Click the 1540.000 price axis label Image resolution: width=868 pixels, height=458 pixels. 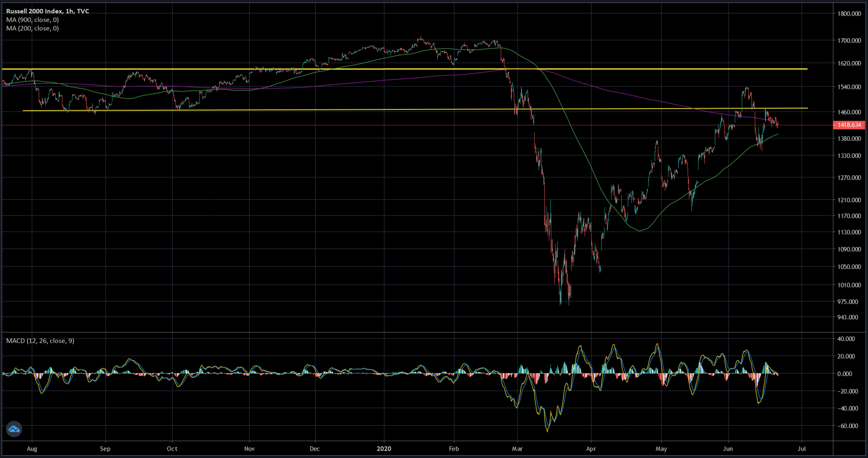[849, 87]
